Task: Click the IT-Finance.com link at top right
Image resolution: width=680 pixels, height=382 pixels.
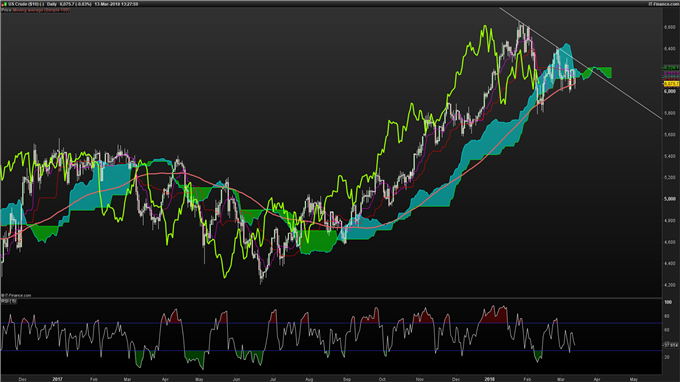Action: 663,4
